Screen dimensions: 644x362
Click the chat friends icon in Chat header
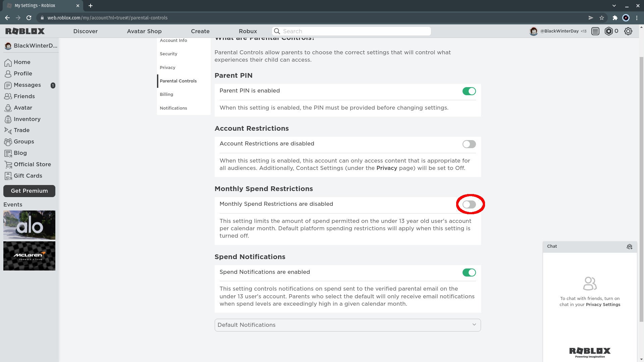pyautogui.click(x=629, y=247)
